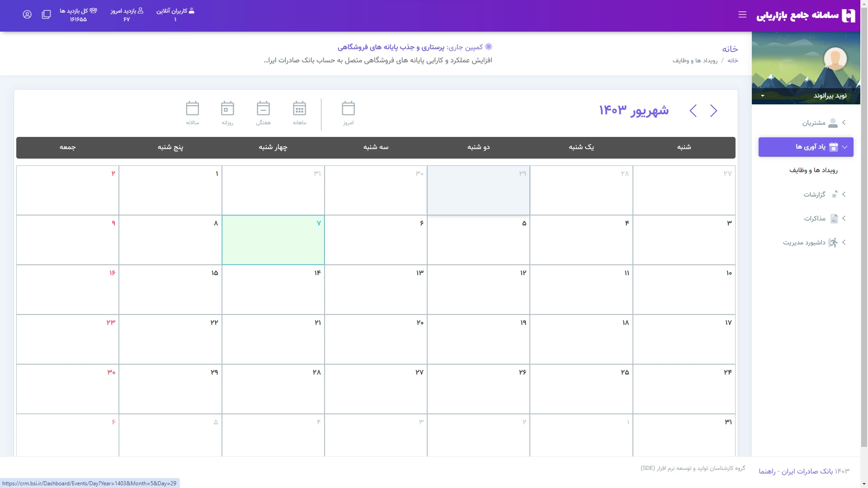Switch to هفتگی weekly view icon
The image size is (868, 488).
pos(263,108)
